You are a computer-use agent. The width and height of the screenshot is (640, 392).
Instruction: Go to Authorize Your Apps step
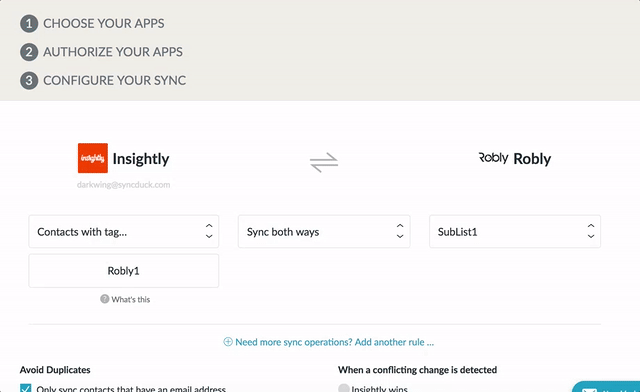point(113,52)
